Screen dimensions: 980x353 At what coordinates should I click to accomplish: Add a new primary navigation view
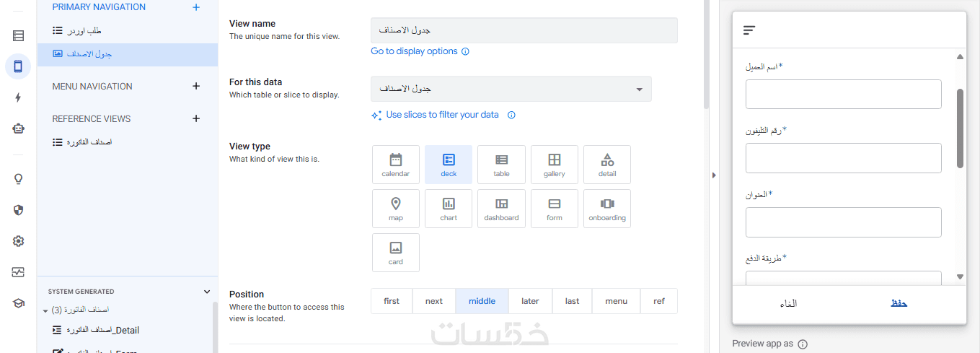(x=196, y=7)
